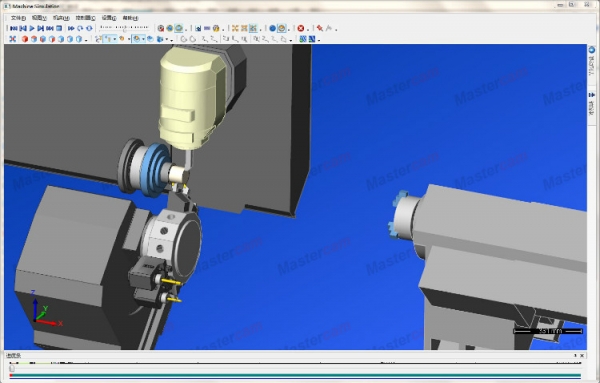Click the loop playback circular arrow icon
Image resolution: width=600 pixels, height=383 pixels.
pyautogui.click(x=80, y=28)
